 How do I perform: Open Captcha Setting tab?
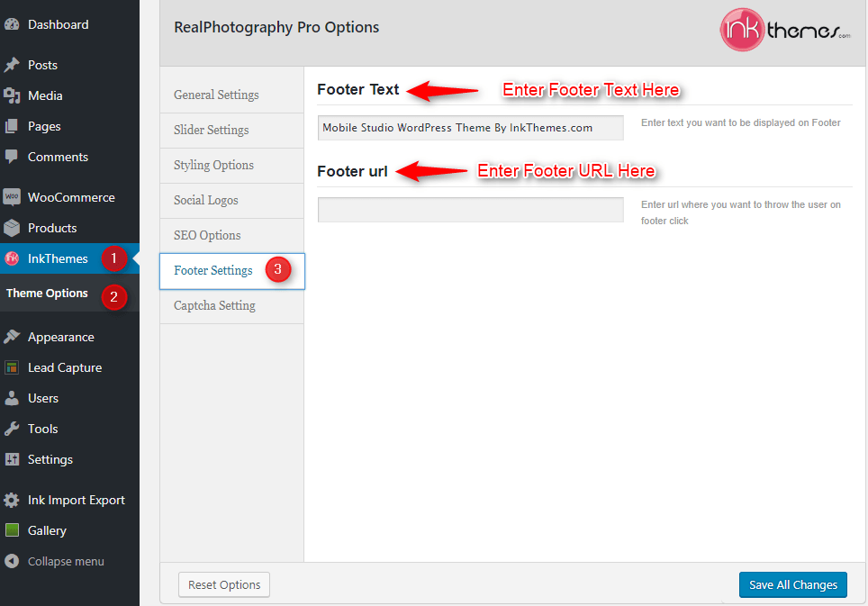tap(232, 305)
